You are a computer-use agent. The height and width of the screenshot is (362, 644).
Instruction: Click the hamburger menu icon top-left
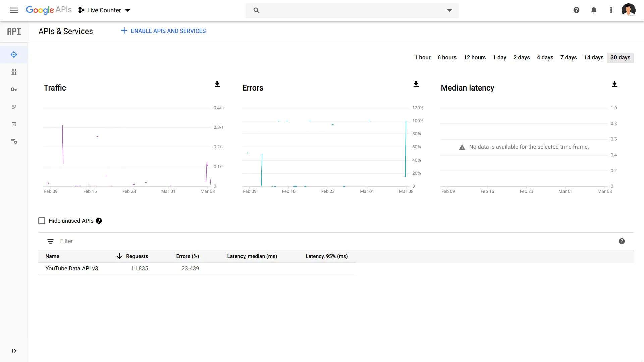point(14,10)
